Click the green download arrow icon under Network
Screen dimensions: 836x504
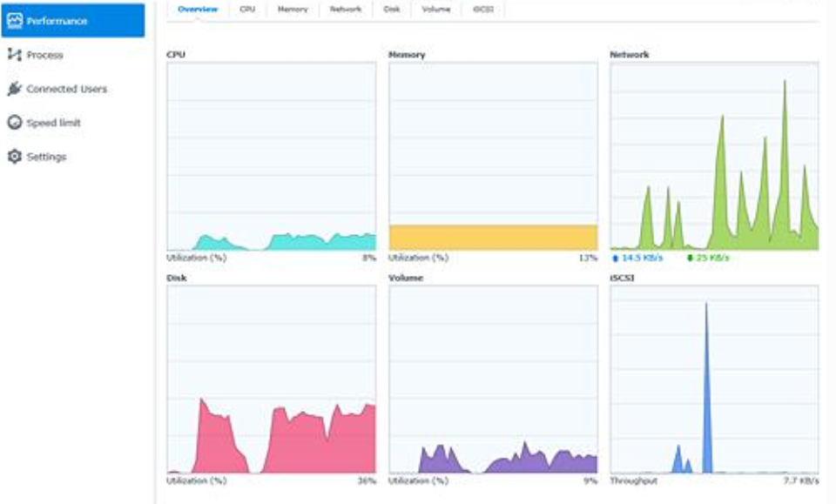[690, 258]
